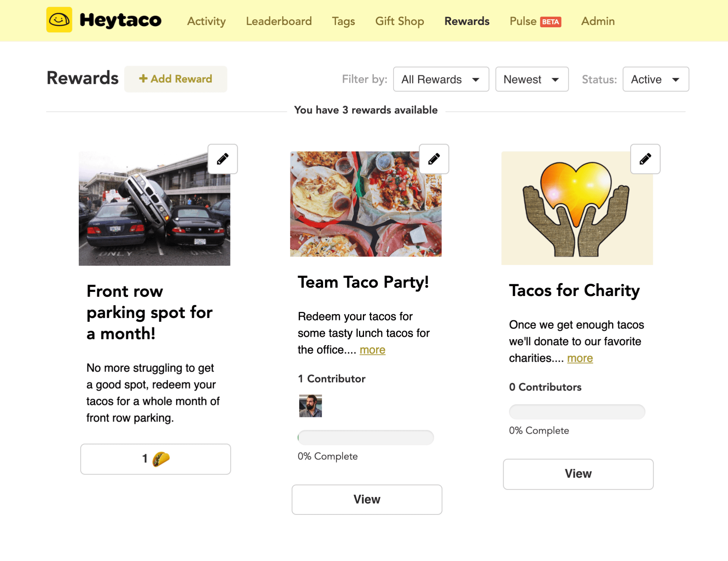Open Pulse beta section
The width and height of the screenshot is (728, 561).
point(535,21)
